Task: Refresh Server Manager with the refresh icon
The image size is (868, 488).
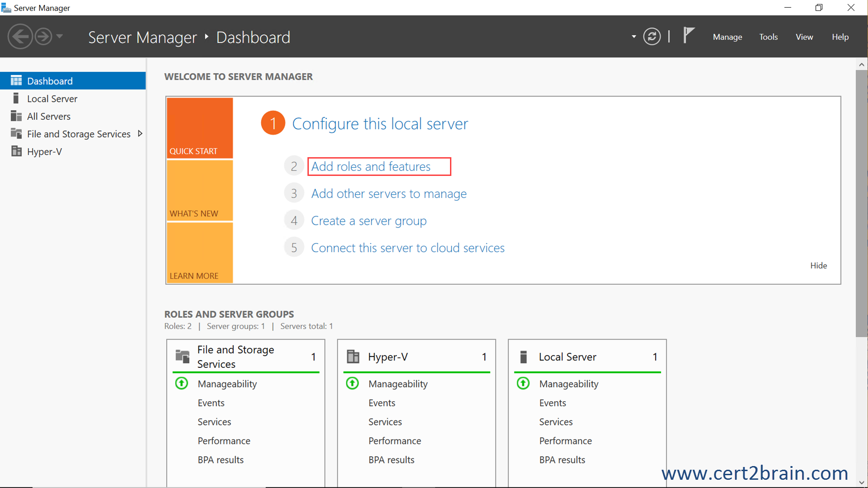Action: point(652,36)
